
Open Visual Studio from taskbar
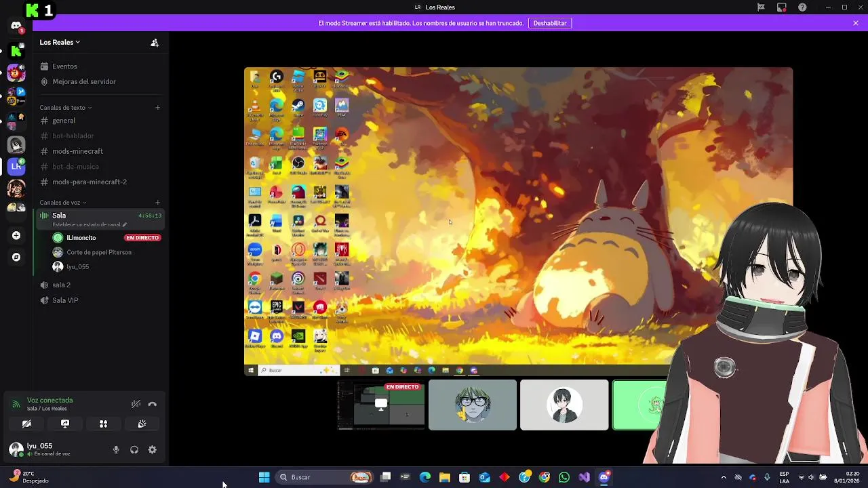(585, 477)
